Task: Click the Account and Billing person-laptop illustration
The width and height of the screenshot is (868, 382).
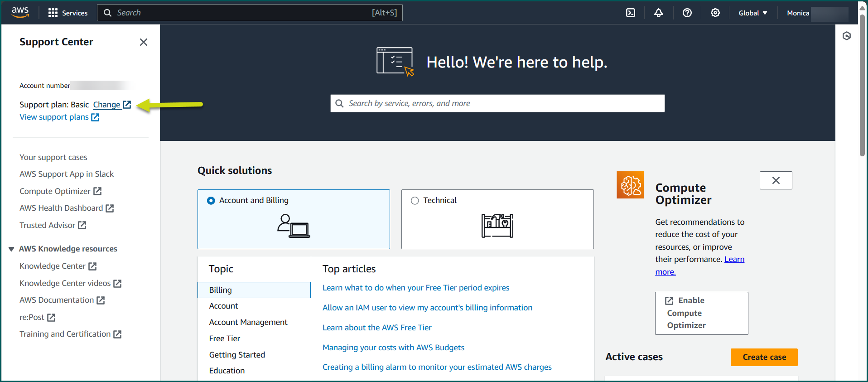Action: tap(294, 226)
